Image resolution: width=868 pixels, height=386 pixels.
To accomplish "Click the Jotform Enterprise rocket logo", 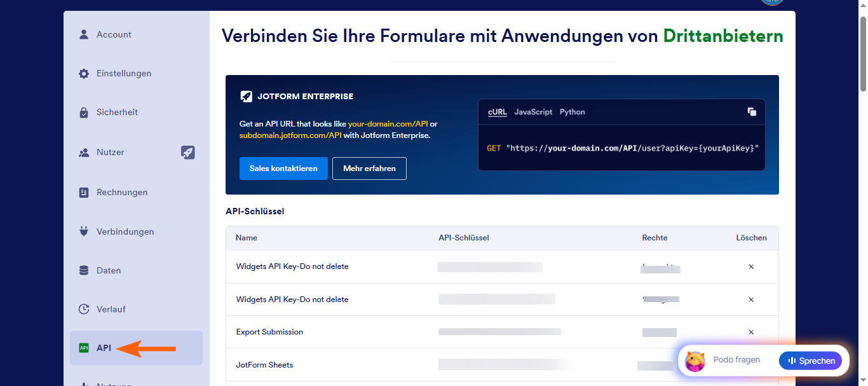I will tap(246, 97).
